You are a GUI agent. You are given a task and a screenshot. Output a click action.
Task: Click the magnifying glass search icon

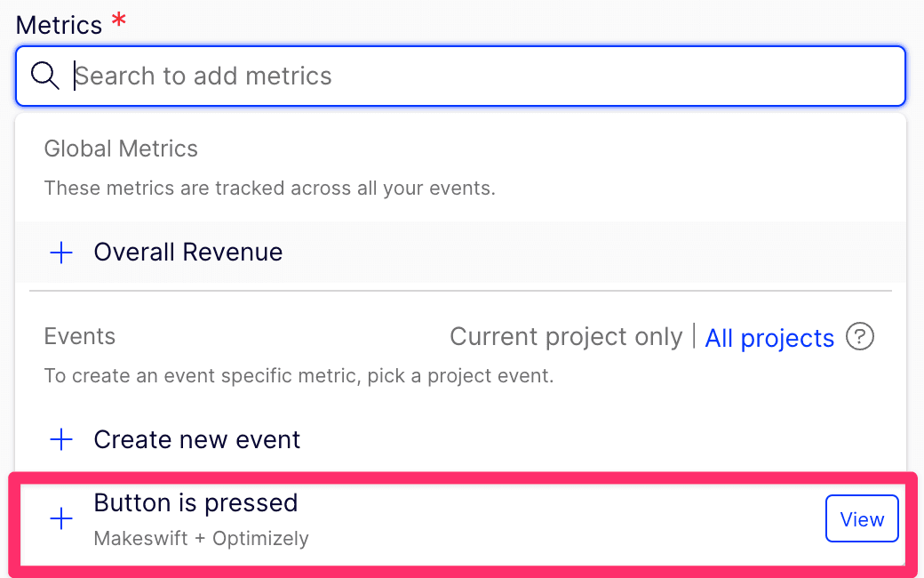[44, 76]
